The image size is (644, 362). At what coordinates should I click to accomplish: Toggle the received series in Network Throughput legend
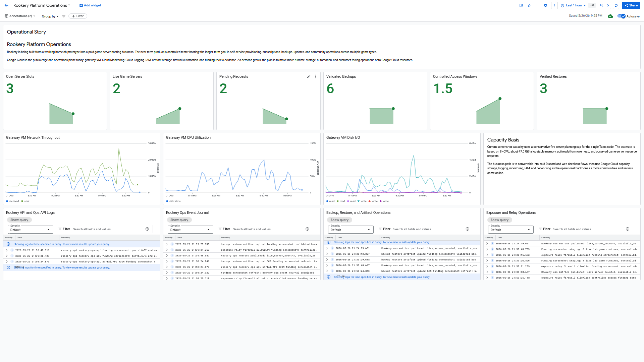click(12, 201)
